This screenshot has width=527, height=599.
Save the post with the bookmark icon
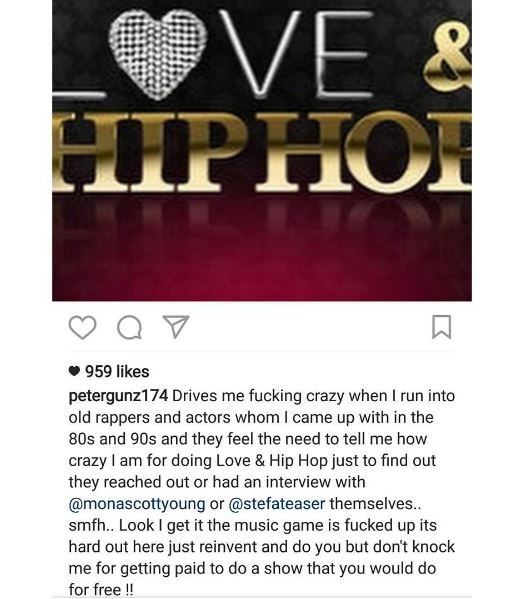442,327
